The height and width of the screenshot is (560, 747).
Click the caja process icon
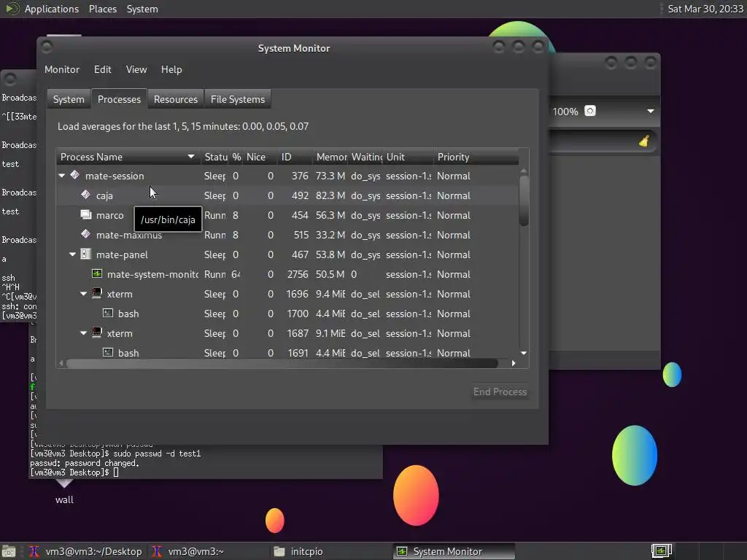pos(86,195)
